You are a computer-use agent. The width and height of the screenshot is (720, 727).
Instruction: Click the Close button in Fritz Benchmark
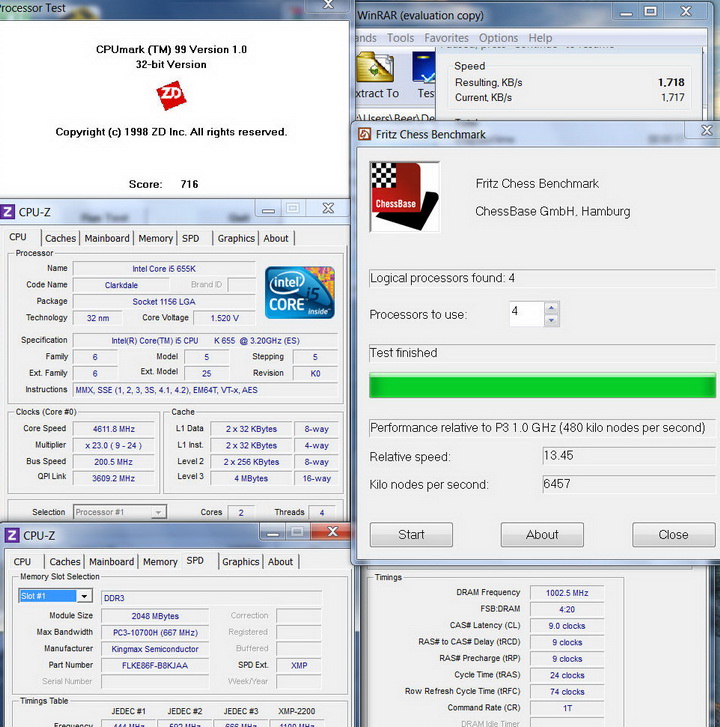(673, 535)
